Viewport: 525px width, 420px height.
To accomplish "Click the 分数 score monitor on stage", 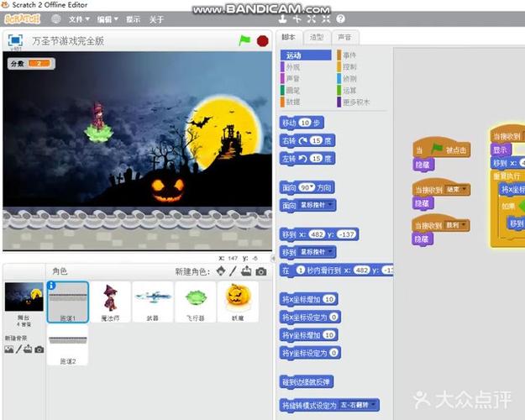I will pos(31,64).
